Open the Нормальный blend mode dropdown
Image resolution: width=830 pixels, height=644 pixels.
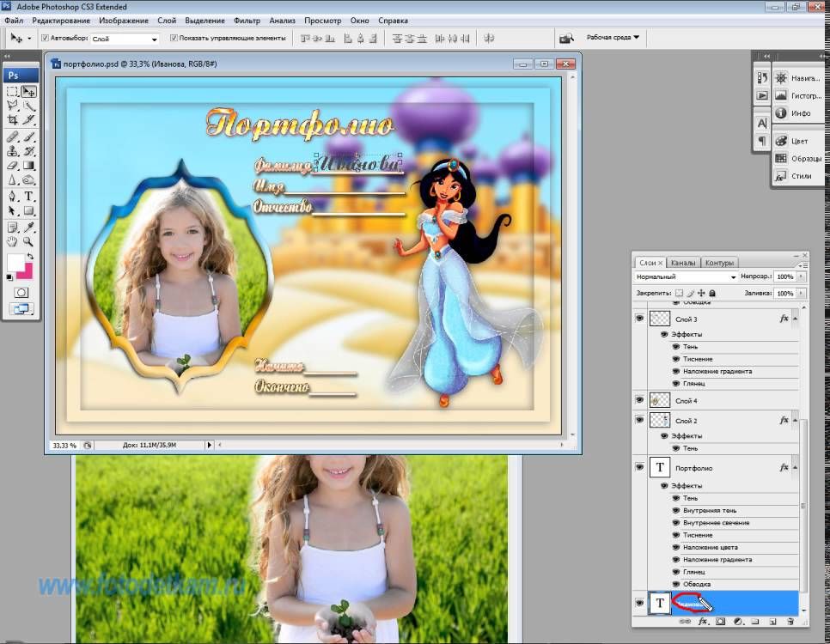pyautogui.click(x=686, y=276)
